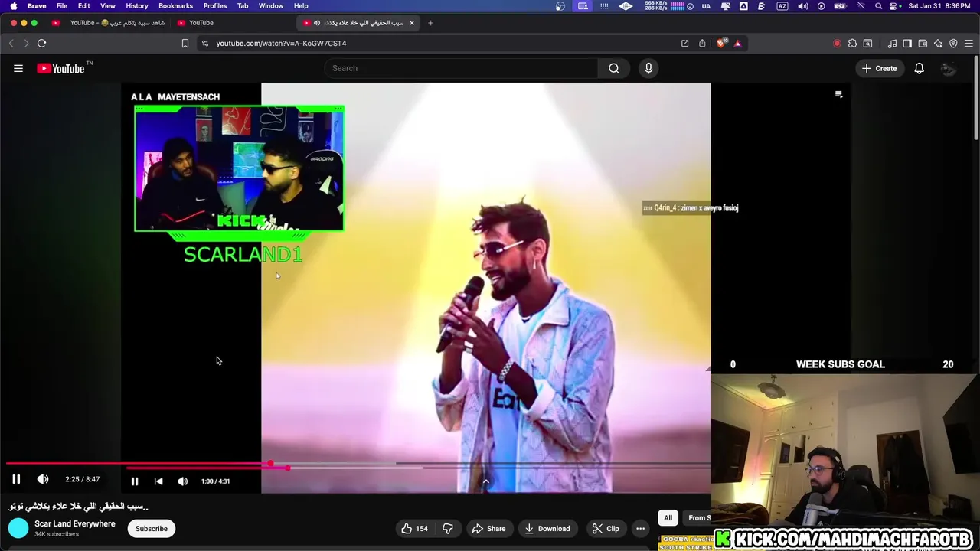Pause the YouTube video
Viewport: 980px width, 551px height.
pos(16,479)
